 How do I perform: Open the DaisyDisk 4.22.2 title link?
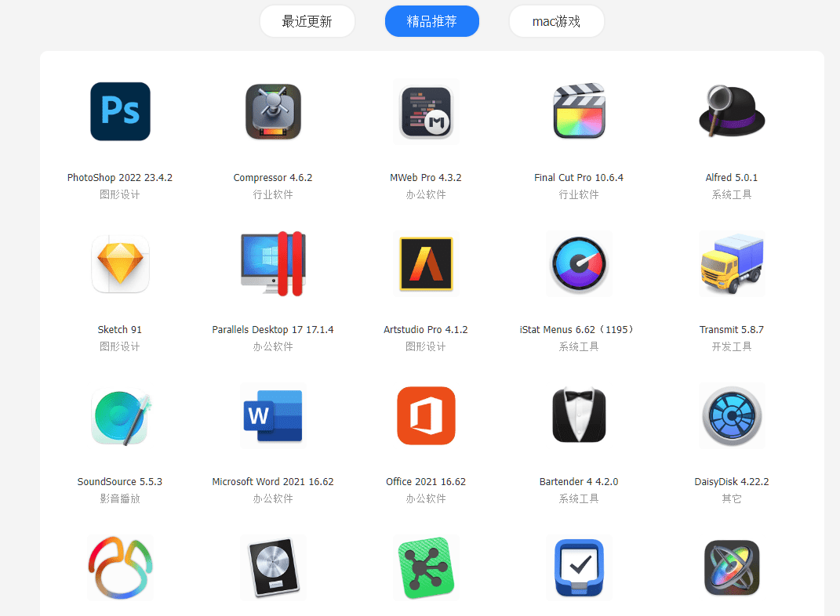pyautogui.click(x=732, y=482)
